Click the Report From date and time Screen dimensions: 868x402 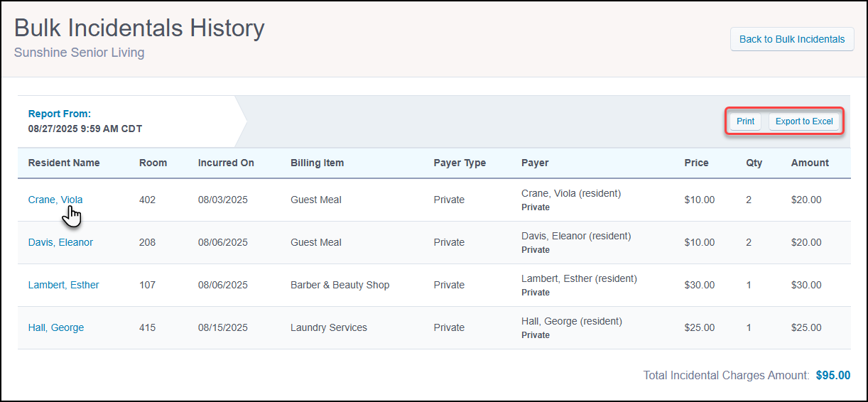point(85,129)
